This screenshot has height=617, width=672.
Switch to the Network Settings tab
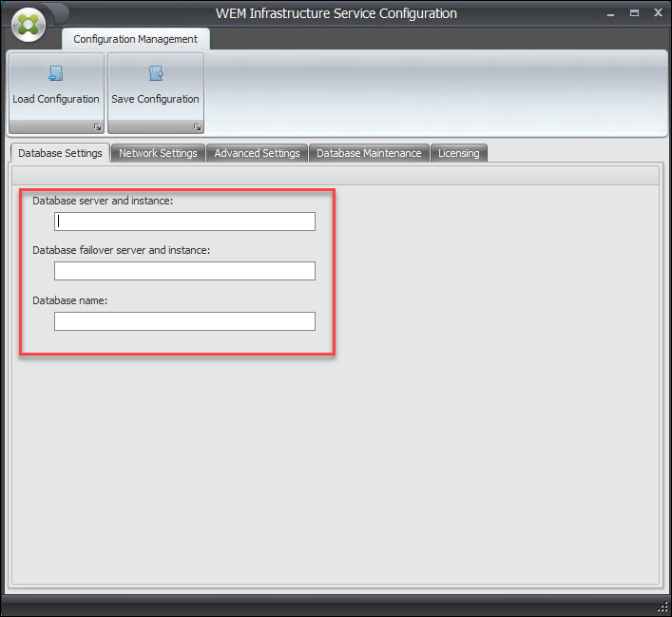click(x=158, y=153)
